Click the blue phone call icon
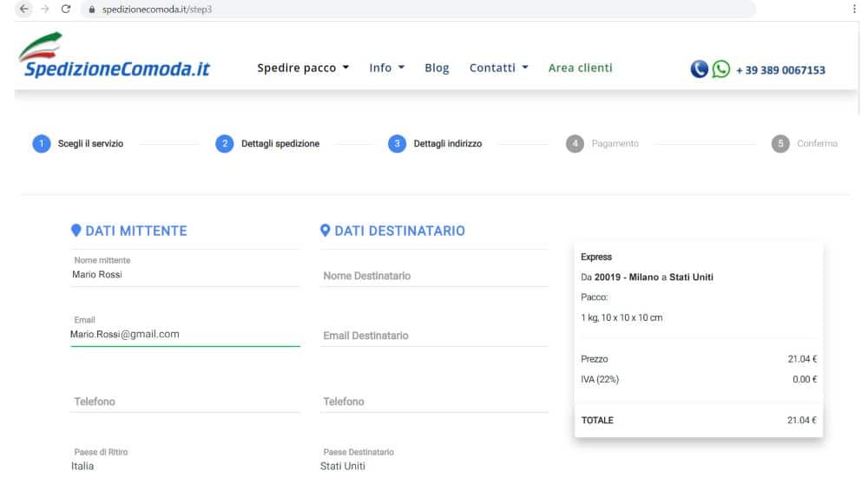The height and width of the screenshot is (477, 868). (x=700, y=69)
